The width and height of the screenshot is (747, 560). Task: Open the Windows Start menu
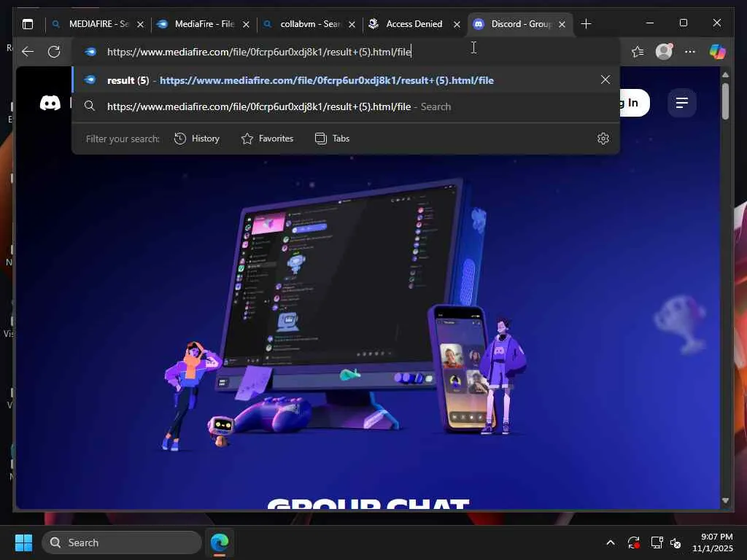pyautogui.click(x=23, y=542)
